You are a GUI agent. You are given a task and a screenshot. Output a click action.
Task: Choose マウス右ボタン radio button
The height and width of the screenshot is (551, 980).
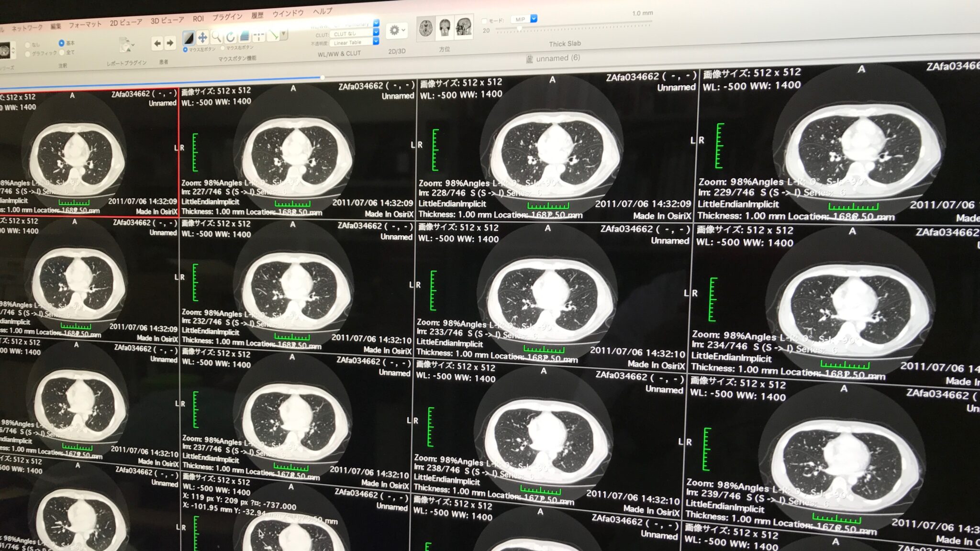[223, 48]
